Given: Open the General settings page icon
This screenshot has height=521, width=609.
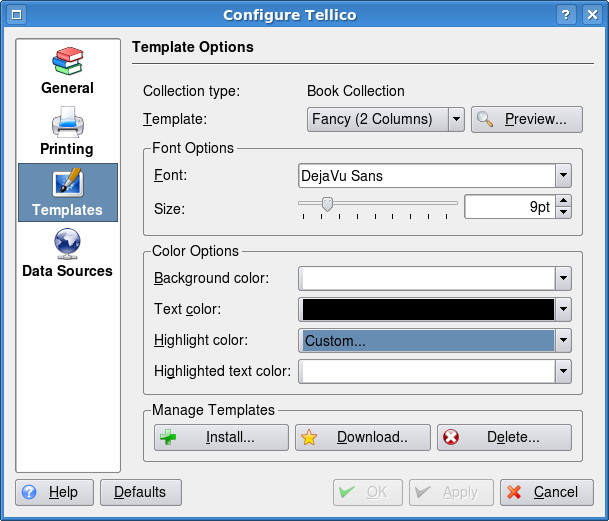Looking at the screenshot, I should tap(68, 61).
